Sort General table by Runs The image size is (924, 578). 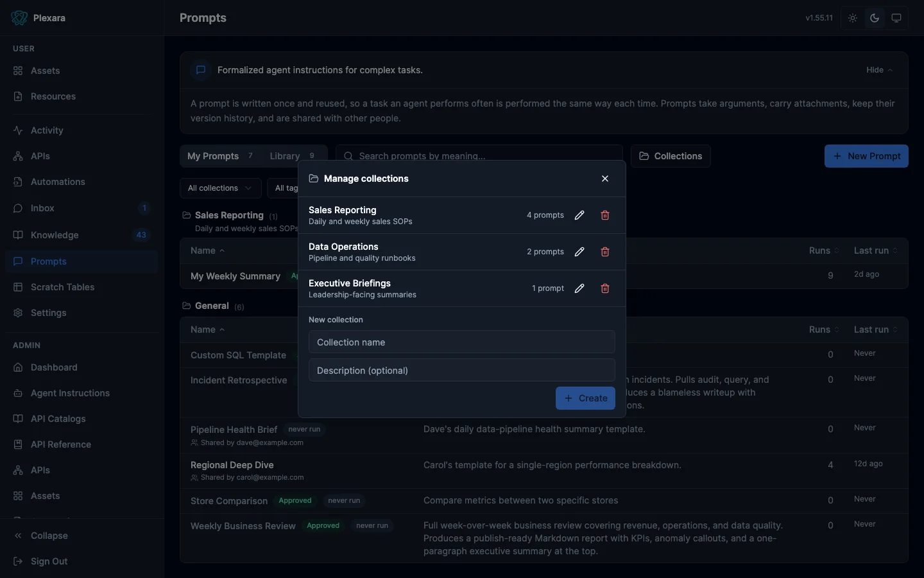[824, 329]
